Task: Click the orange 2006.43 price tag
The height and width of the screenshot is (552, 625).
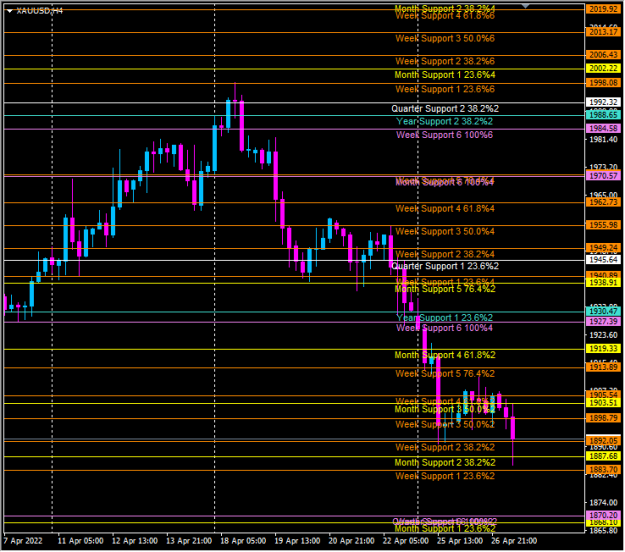Action: click(603, 55)
